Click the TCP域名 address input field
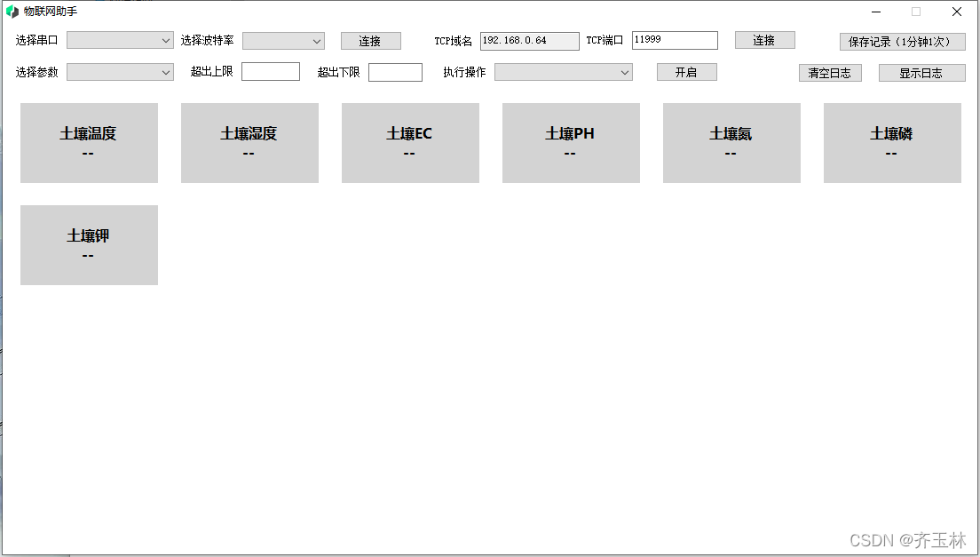 point(529,40)
